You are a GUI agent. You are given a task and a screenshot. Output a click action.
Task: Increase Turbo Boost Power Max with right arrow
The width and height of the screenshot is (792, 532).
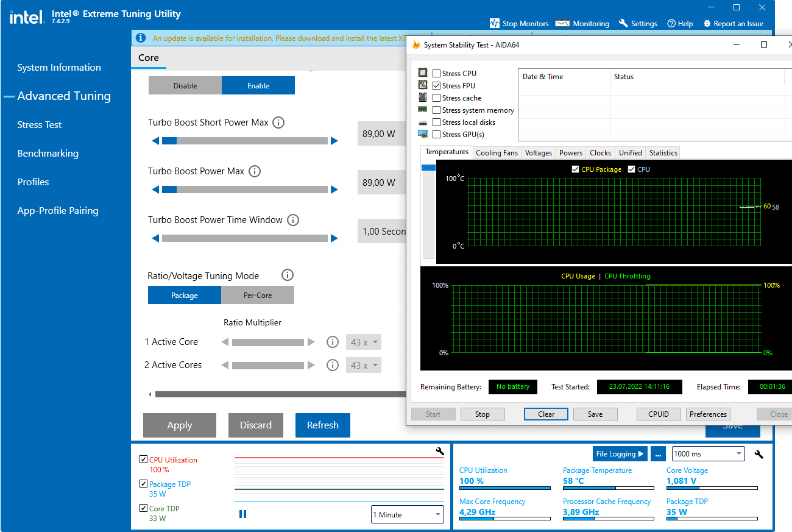[x=334, y=190]
